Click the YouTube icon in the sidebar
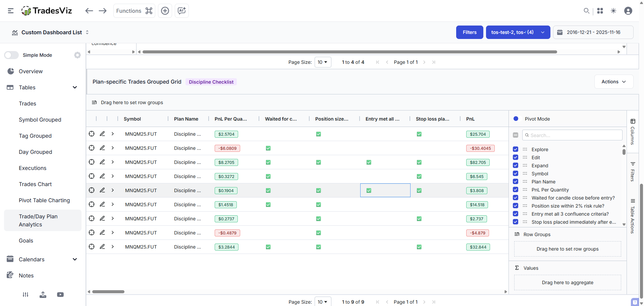 tap(60, 295)
